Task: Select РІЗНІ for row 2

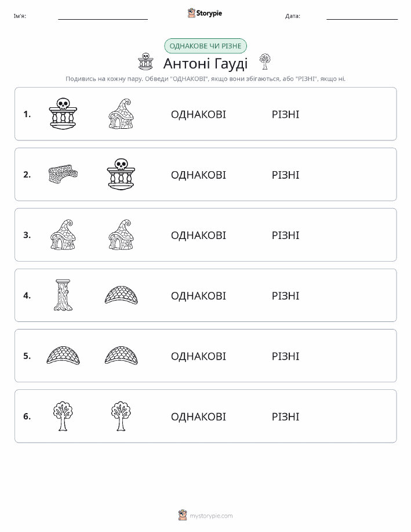Action: (x=286, y=175)
